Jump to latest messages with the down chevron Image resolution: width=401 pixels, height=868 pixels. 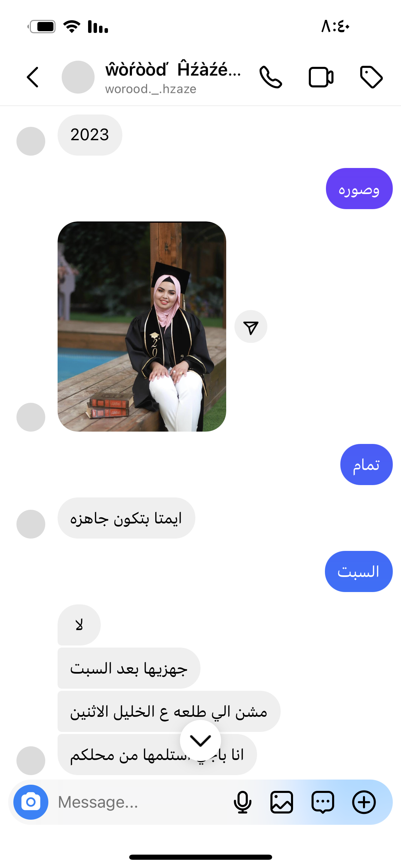coord(200,740)
